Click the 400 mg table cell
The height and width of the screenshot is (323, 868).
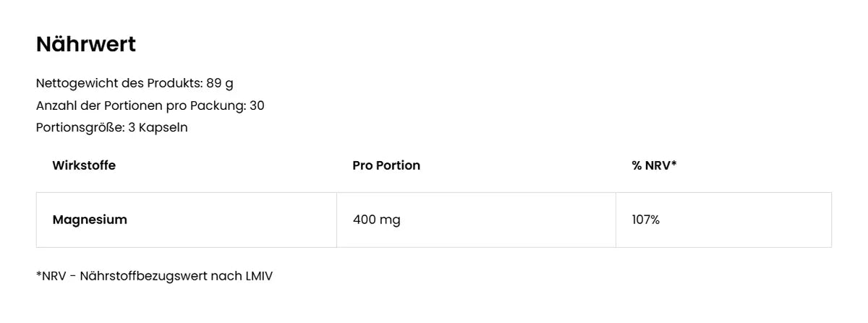point(376,220)
